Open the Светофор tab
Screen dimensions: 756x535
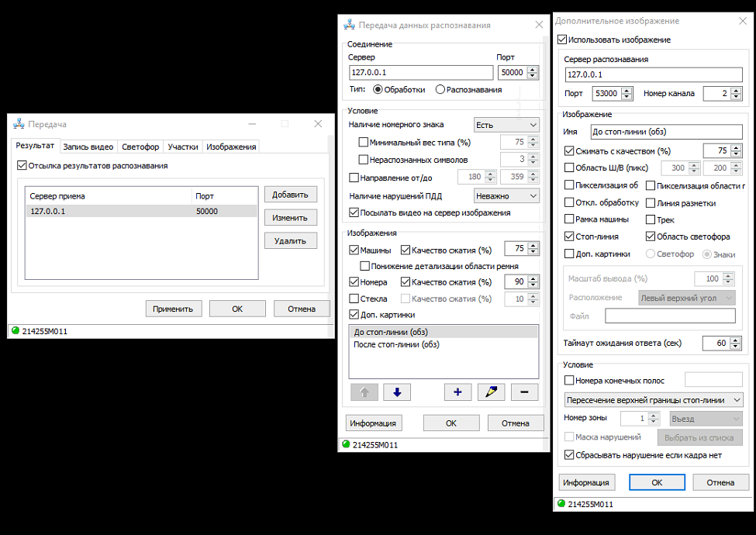click(x=140, y=147)
